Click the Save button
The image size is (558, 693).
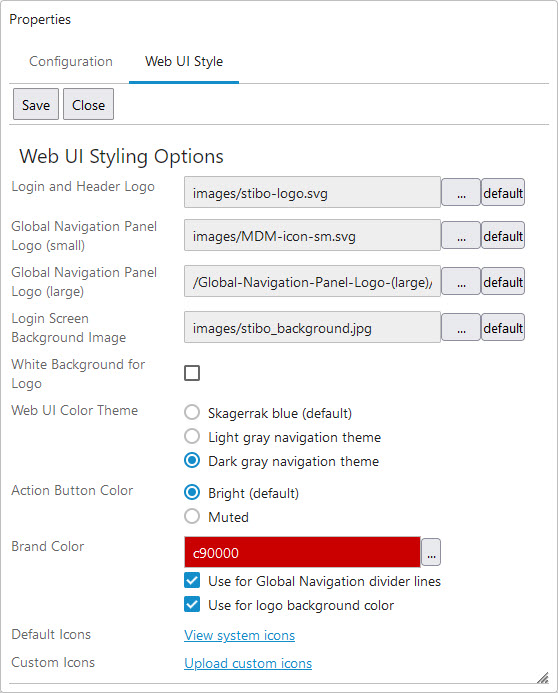point(36,104)
